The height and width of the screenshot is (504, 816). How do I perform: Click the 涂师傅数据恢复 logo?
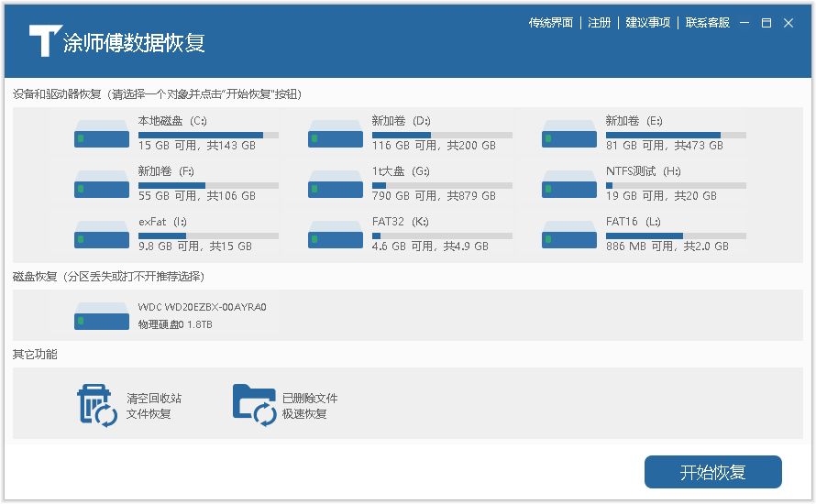tap(116, 42)
